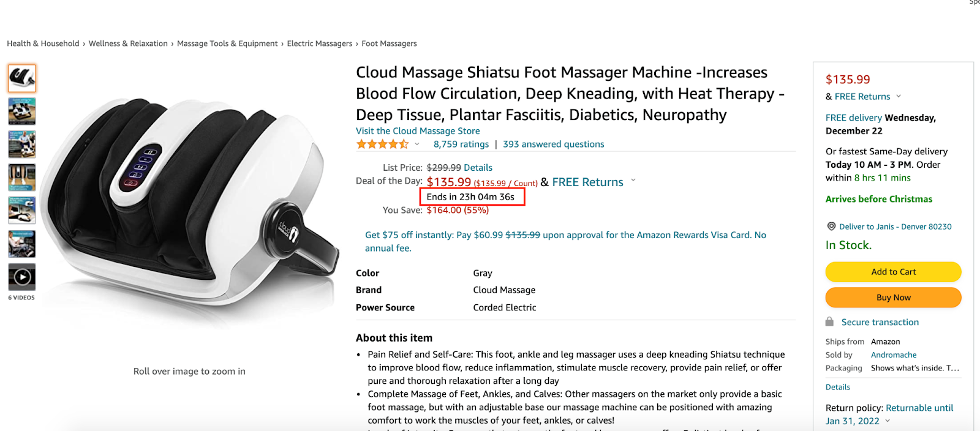Expand the rating chevron next to the stars
The width and height of the screenshot is (980, 431).
click(x=417, y=144)
